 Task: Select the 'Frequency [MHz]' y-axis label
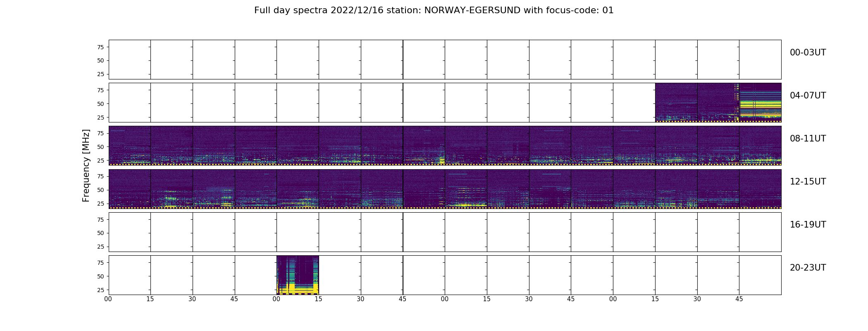(86, 165)
